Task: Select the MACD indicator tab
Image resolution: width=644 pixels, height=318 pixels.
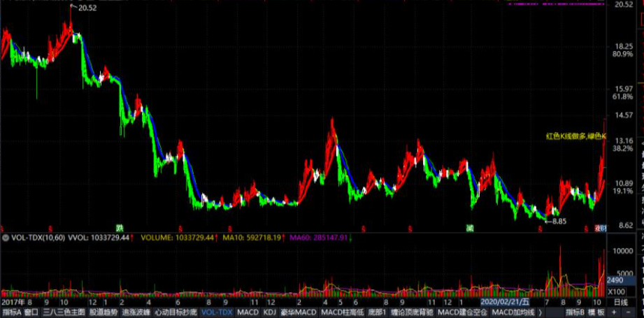Action: pyautogui.click(x=248, y=312)
